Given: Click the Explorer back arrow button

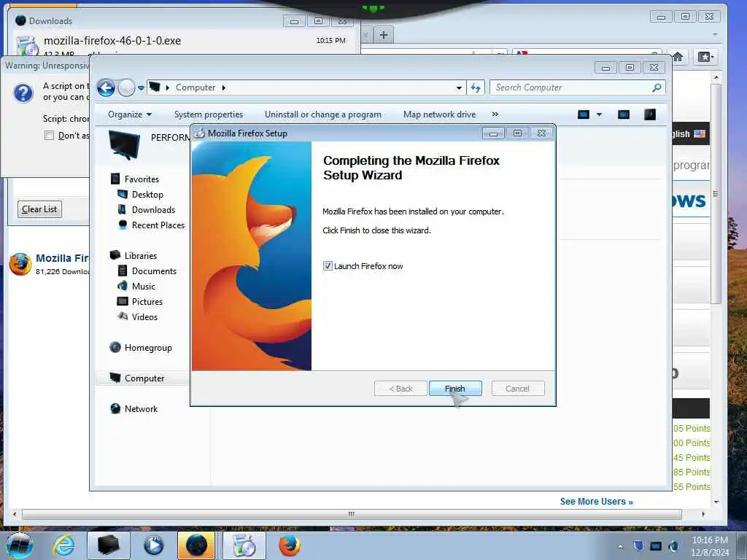Looking at the screenshot, I should 106,87.
